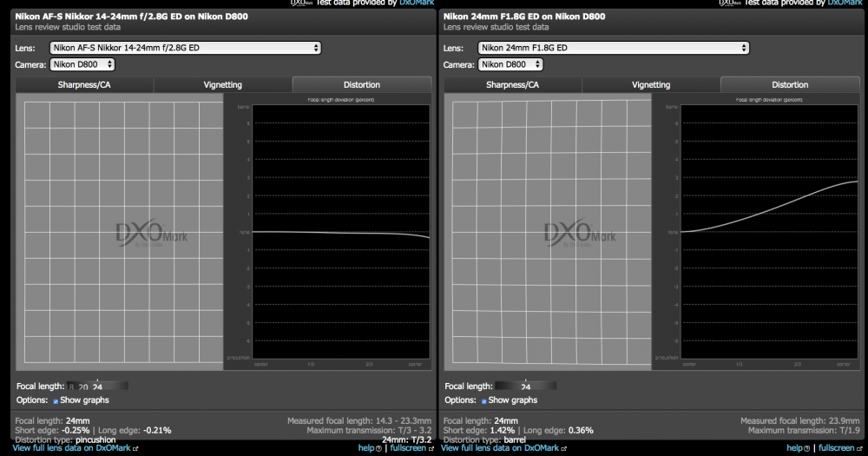Viewport: 868px width, 456px height.
Task: Click 'Measured focal length: 23.9mm' text
Action: pos(800,421)
